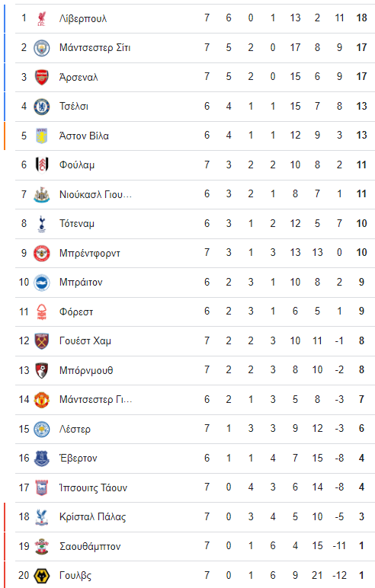Open the Μπόρνμουθ team link
The width and height of the screenshot is (375, 588).
pos(86,370)
